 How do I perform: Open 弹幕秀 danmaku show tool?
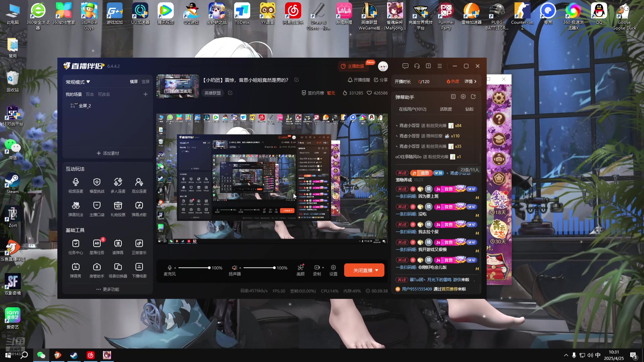[x=76, y=270]
